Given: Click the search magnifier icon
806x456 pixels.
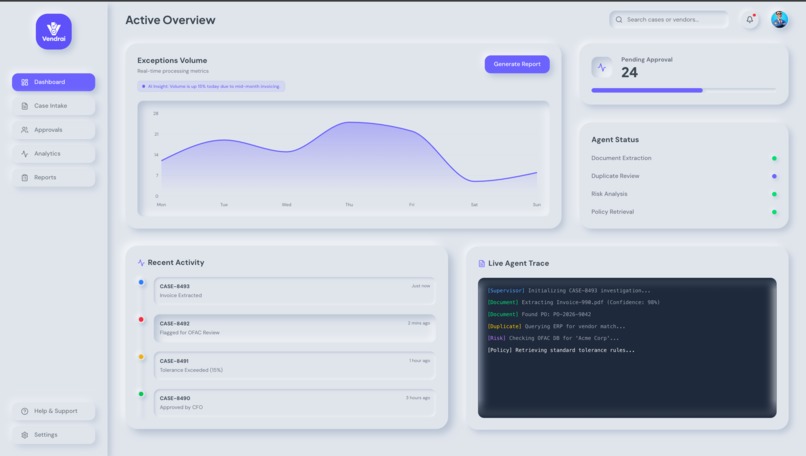Looking at the screenshot, I should [x=619, y=20].
